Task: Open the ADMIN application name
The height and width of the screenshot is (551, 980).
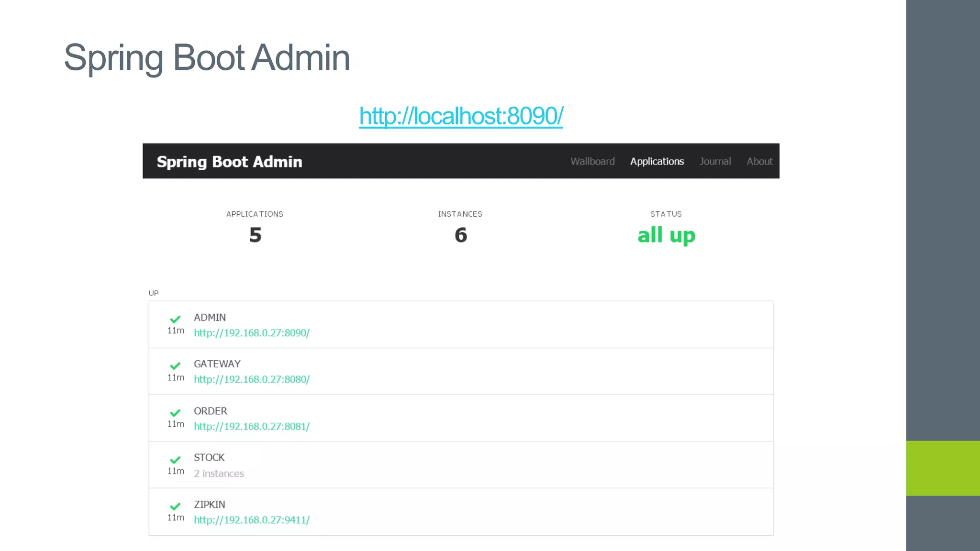Action: pyautogui.click(x=210, y=318)
